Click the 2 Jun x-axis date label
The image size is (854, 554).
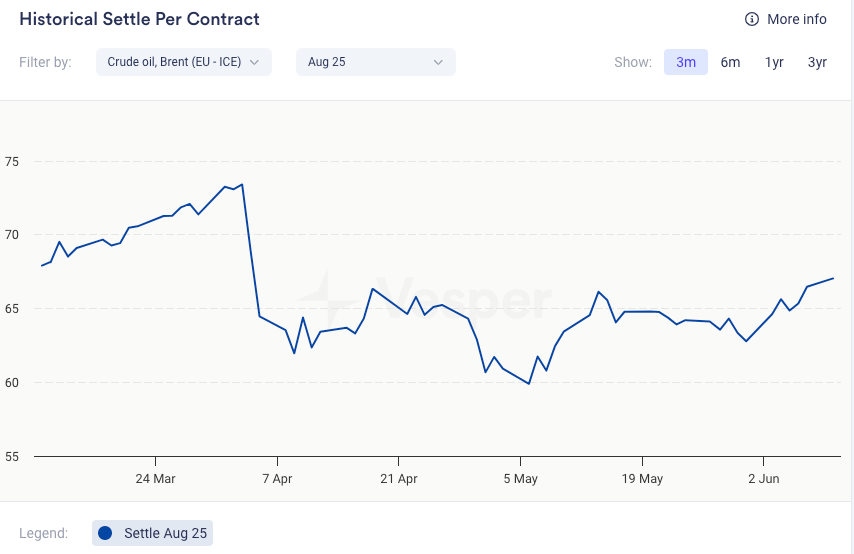point(764,479)
